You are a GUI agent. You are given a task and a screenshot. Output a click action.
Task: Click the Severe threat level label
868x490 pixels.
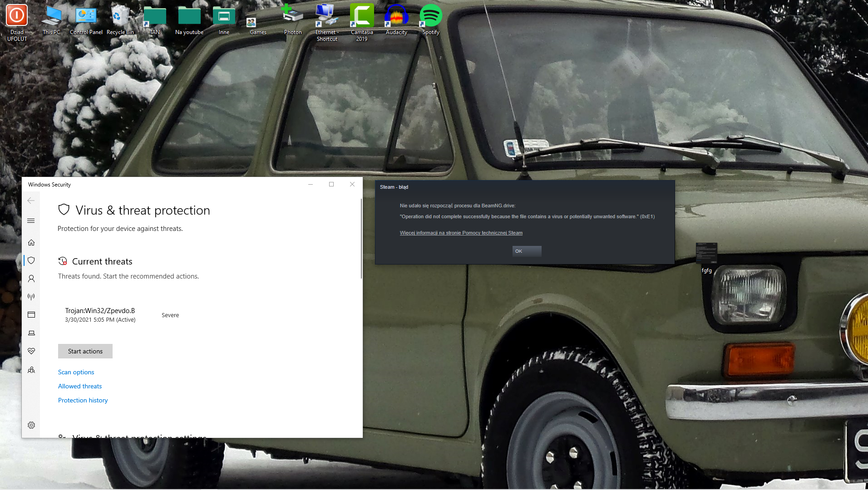(170, 315)
